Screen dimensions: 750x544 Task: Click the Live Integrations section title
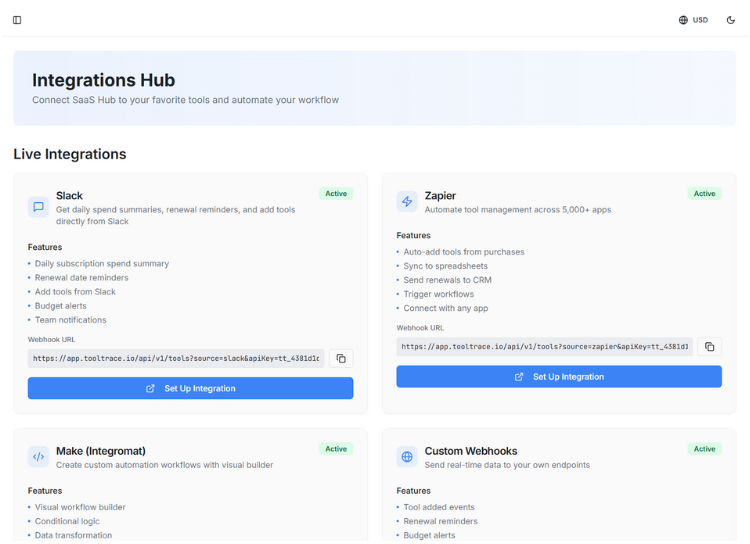(x=70, y=154)
